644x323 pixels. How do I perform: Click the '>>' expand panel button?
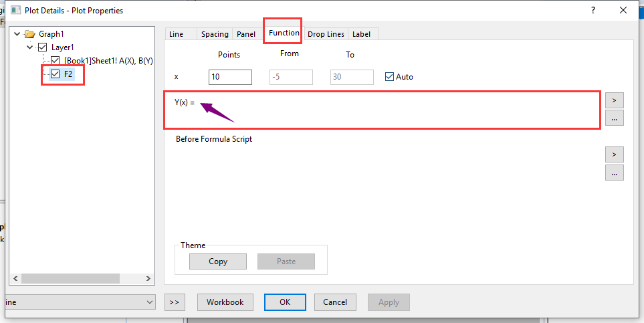coord(175,302)
